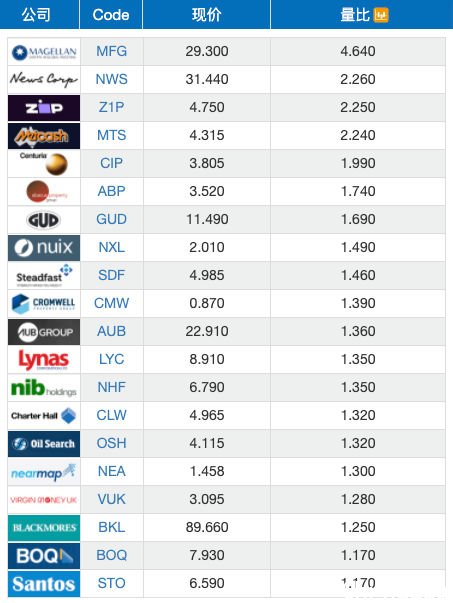Open the CMW stock code link

pos(112,303)
